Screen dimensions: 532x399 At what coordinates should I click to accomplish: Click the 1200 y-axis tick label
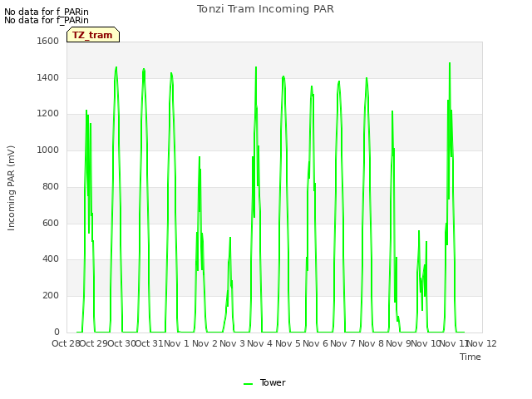click(48, 114)
